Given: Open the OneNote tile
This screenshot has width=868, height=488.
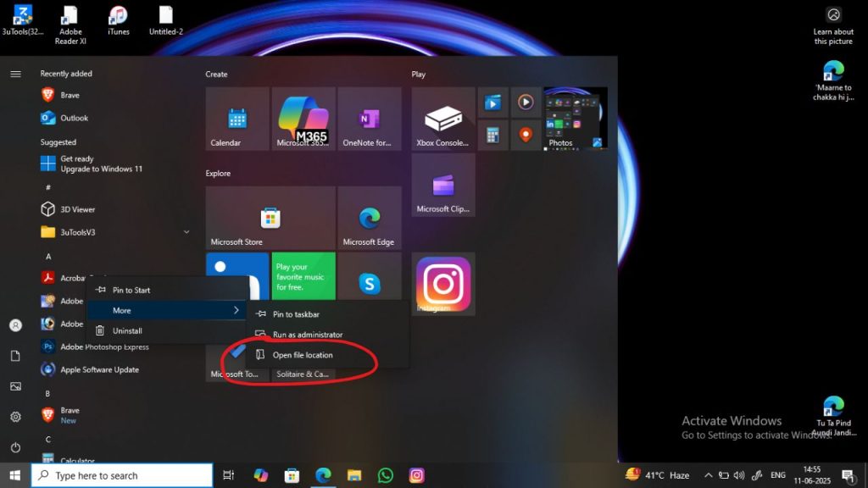Looking at the screenshot, I should pos(370,119).
